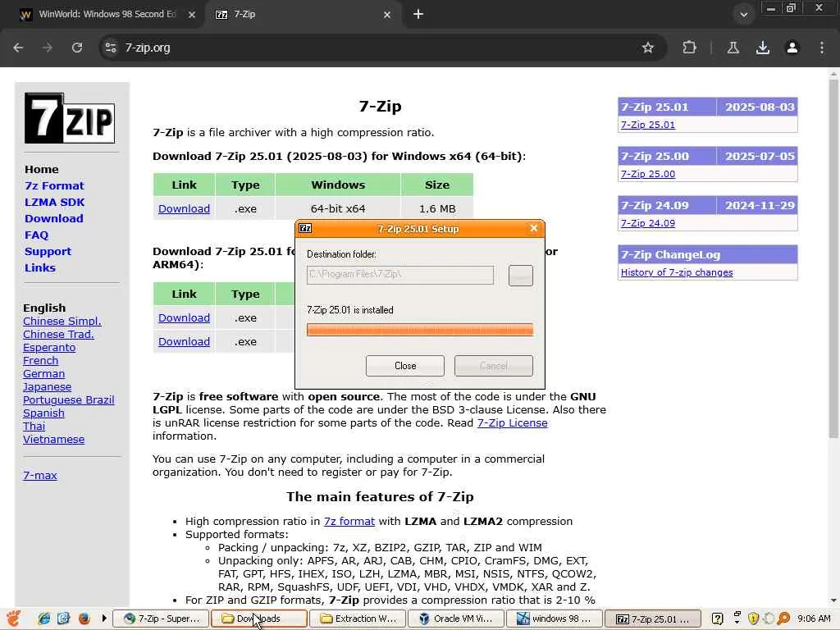Open the Links sidebar link
Screen dimensions: 840x630
pyautogui.click(x=40, y=268)
